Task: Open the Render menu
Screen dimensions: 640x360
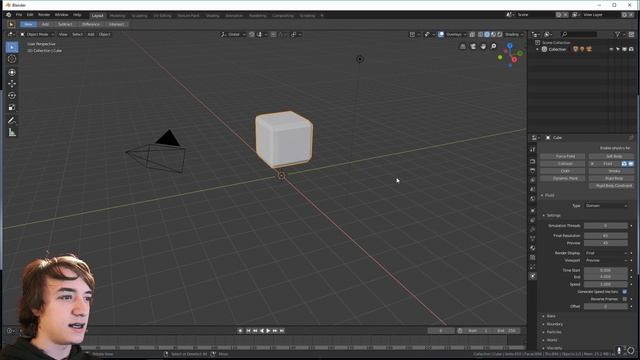Action: point(44,15)
